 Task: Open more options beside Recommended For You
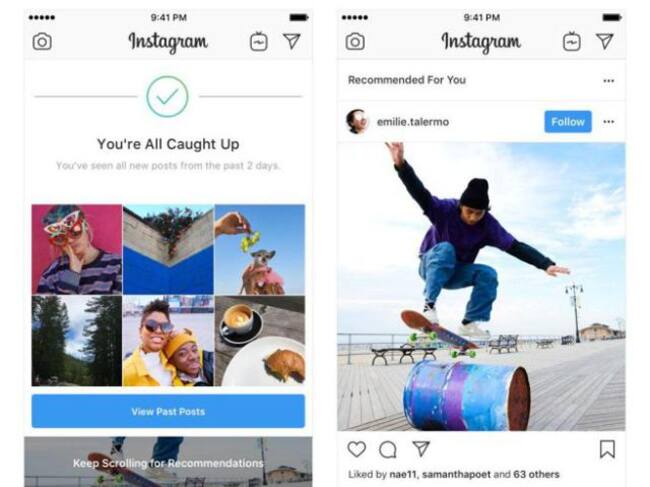[609, 81]
